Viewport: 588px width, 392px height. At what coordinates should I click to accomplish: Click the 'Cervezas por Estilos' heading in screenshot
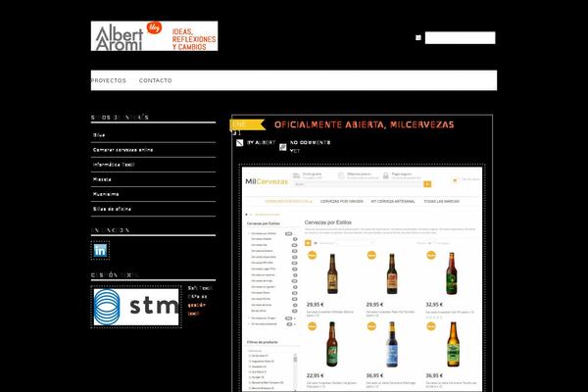click(x=327, y=222)
